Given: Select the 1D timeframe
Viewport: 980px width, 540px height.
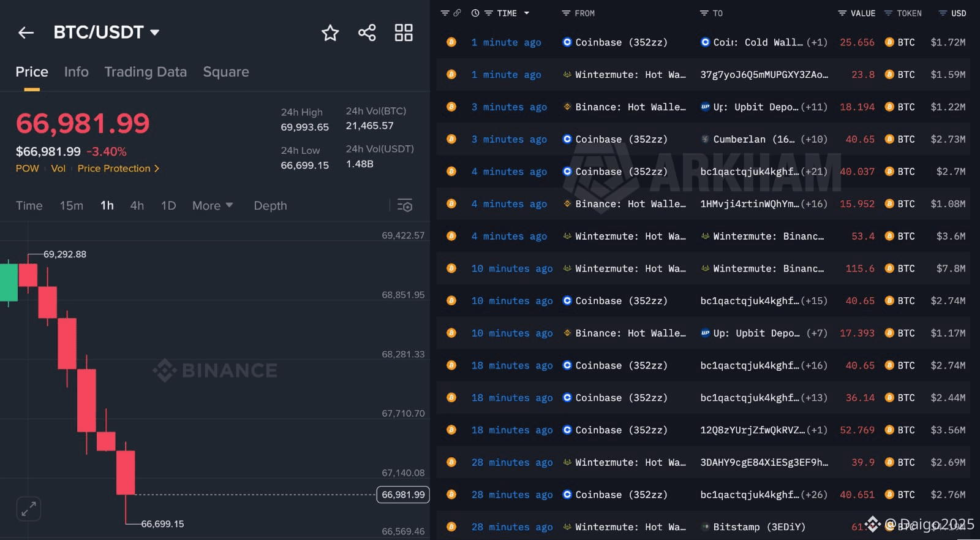Looking at the screenshot, I should tap(168, 205).
